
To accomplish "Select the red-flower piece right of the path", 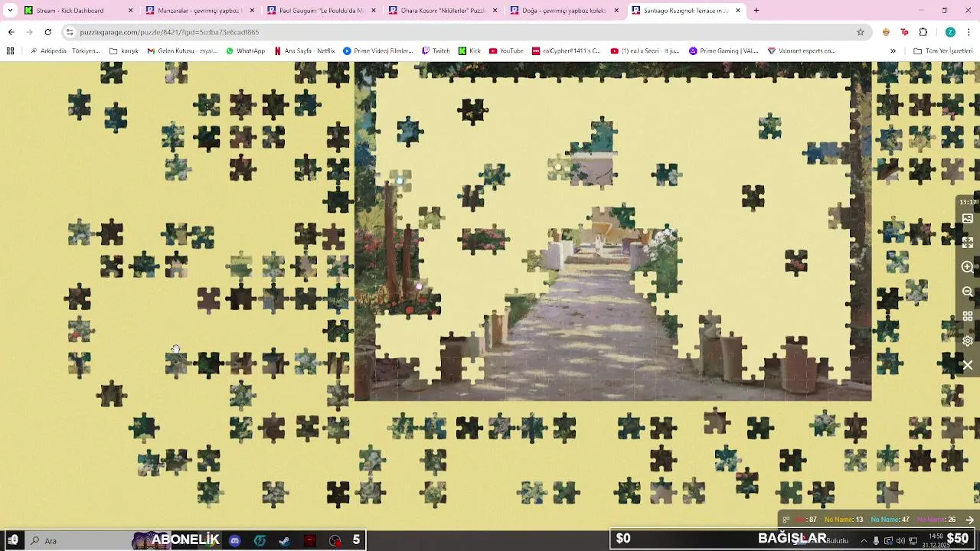I will 796,263.
